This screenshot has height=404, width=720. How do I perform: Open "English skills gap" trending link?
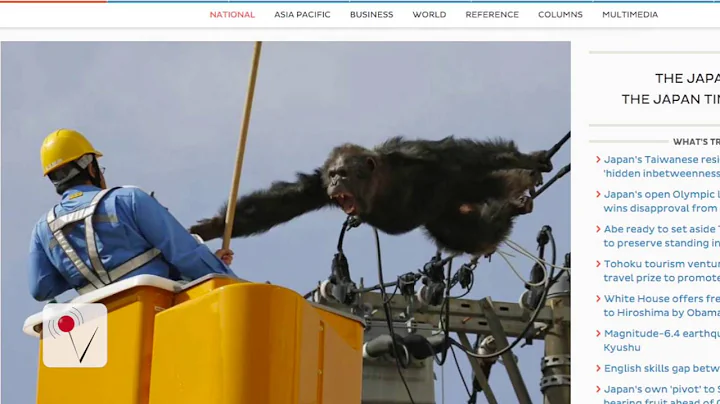tap(662, 369)
